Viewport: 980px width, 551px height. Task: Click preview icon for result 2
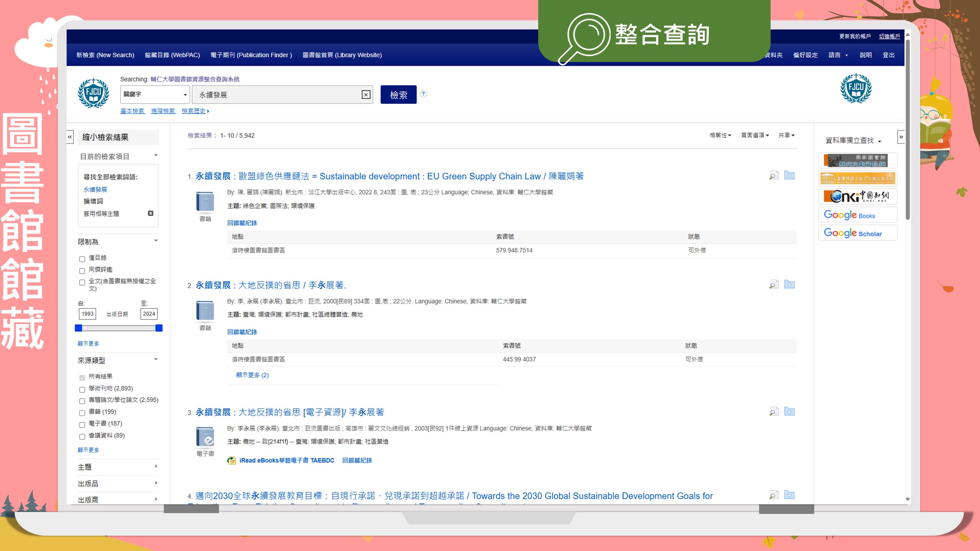(774, 285)
